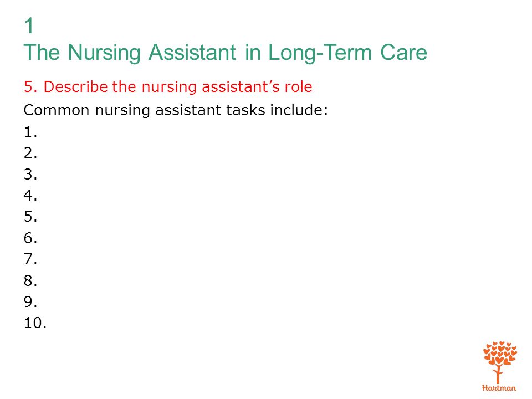Click the word tasks in the black sentence
The width and height of the screenshot is (532, 399).
pos(245,110)
